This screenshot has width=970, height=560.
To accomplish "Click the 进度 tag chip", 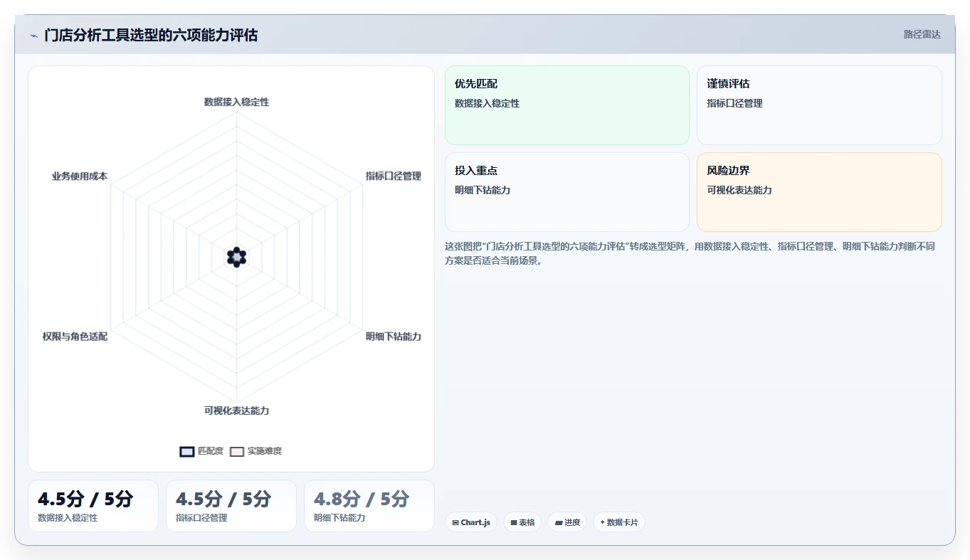I will click(x=567, y=522).
